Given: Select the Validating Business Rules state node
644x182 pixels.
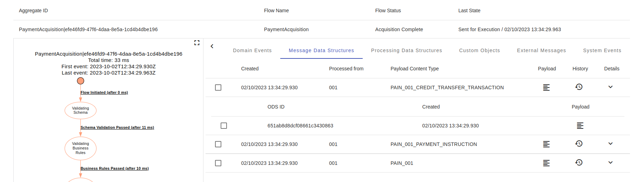Looking at the screenshot, I should 80,148.
